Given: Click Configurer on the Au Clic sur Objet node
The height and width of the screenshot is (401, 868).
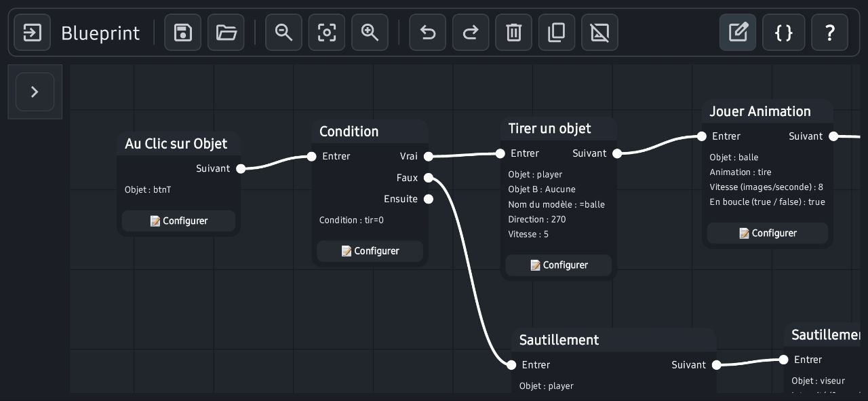Looking at the screenshot, I should 178,221.
